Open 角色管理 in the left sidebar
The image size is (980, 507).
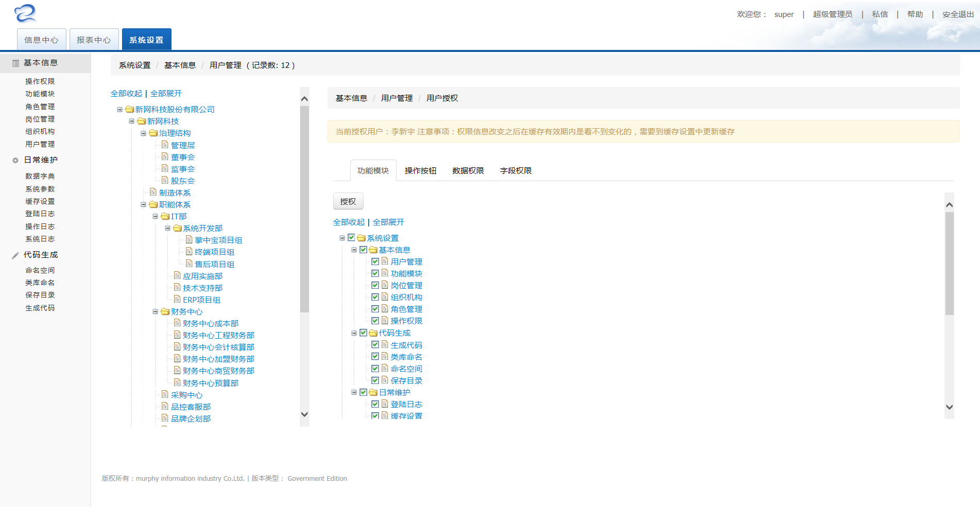tap(40, 107)
